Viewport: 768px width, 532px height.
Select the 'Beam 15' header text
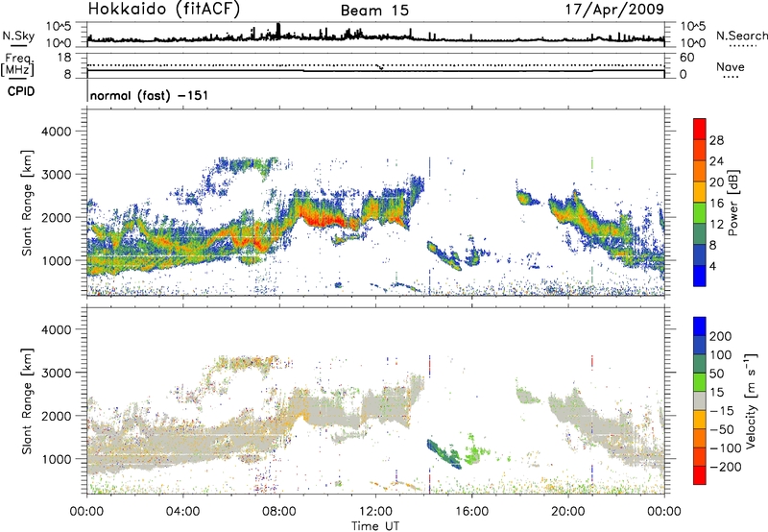point(374,11)
